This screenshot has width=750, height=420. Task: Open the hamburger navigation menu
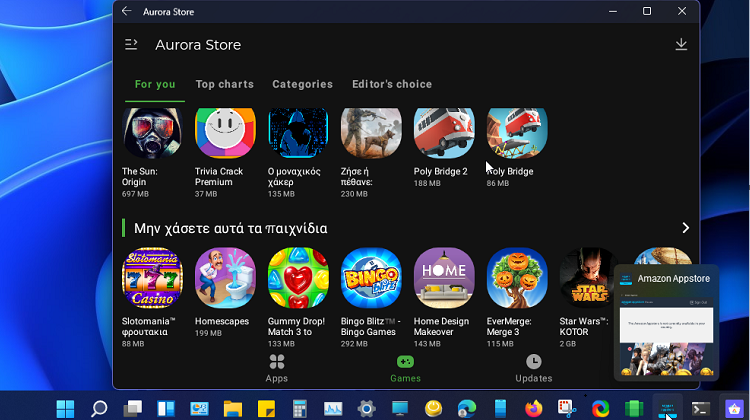[x=131, y=44]
